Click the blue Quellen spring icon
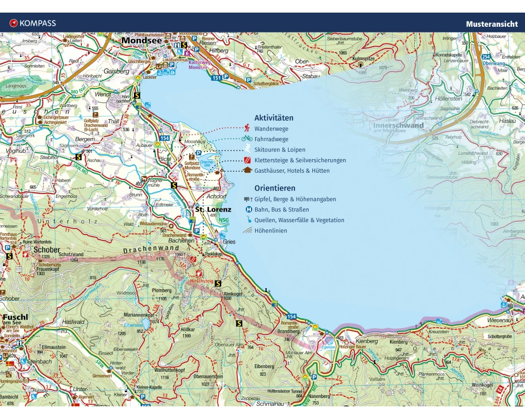The height and width of the screenshot is (420, 525). pyautogui.click(x=248, y=220)
